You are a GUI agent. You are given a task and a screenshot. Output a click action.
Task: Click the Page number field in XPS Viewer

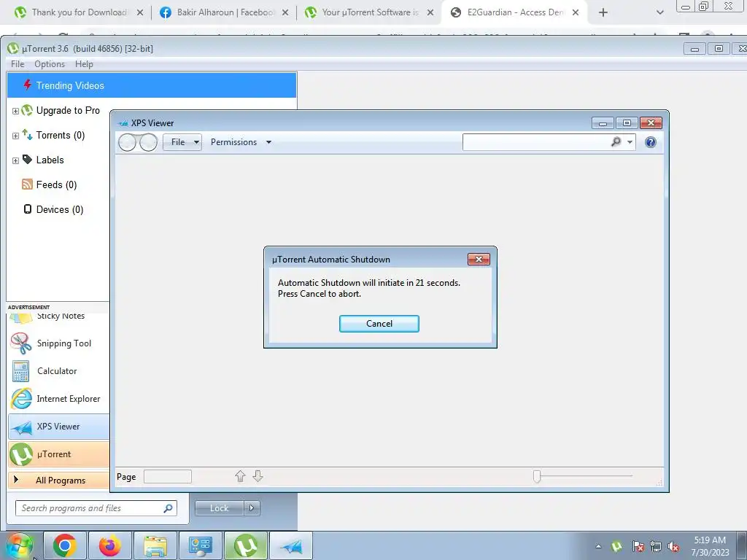click(x=168, y=476)
